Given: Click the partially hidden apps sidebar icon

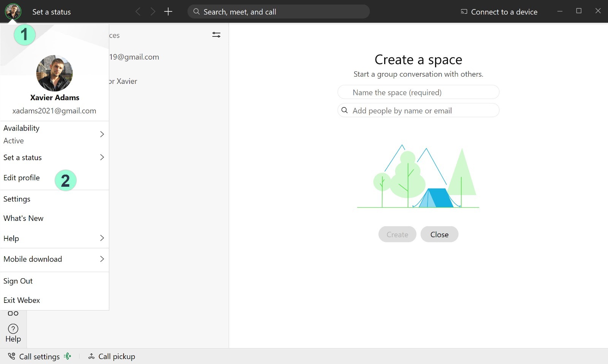Looking at the screenshot, I should tap(13, 313).
